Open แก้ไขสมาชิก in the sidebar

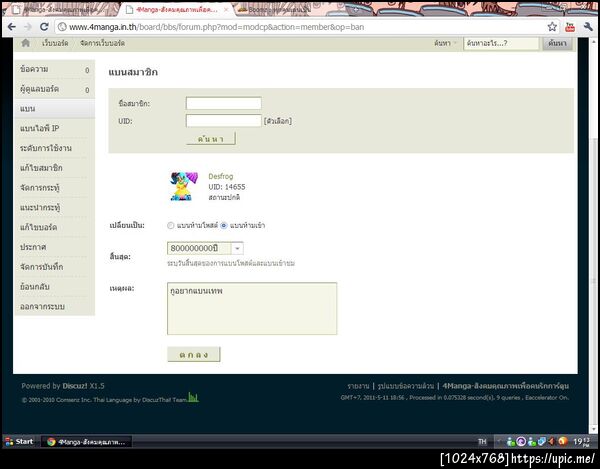[x=54, y=168]
